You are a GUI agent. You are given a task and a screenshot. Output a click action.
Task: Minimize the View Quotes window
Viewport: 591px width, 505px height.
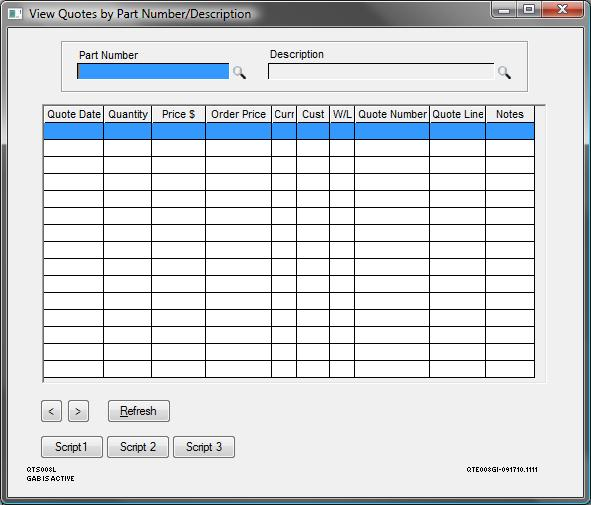click(x=504, y=9)
